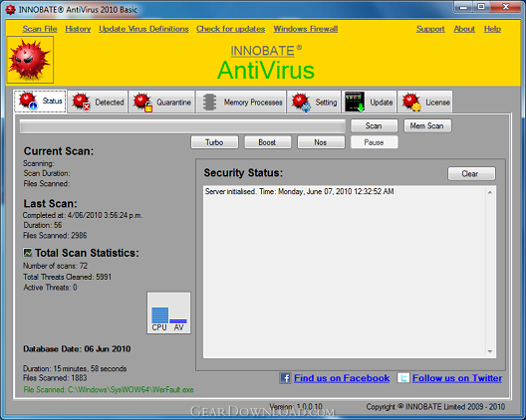
Task: Click the Security Status scrollbar up arrow
Action: click(x=490, y=192)
